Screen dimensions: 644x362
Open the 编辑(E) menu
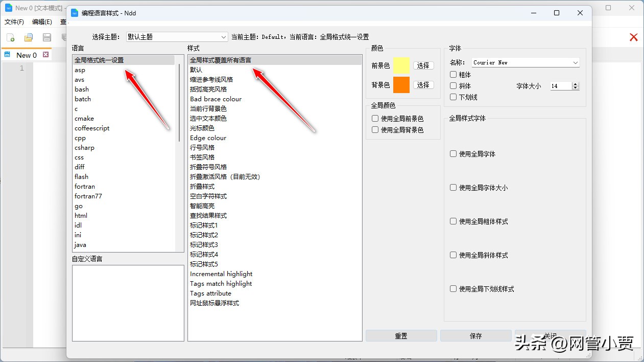tap(42, 22)
